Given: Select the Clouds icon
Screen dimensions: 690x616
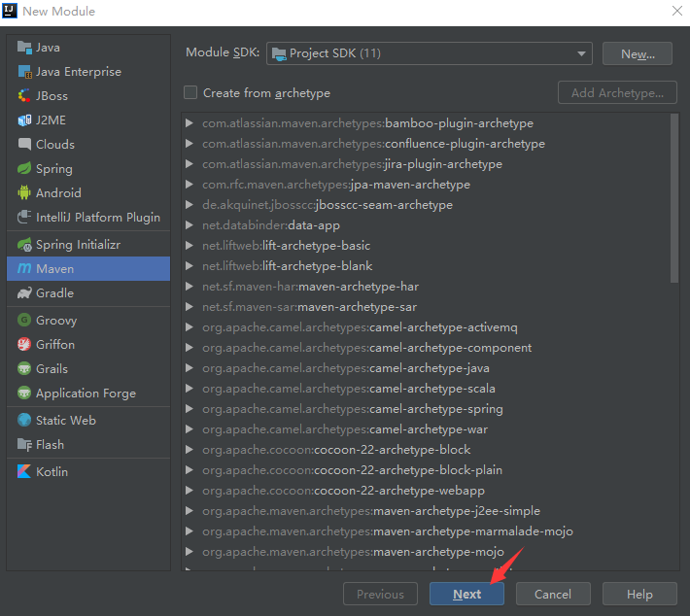Looking at the screenshot, I should click(24, 145).
